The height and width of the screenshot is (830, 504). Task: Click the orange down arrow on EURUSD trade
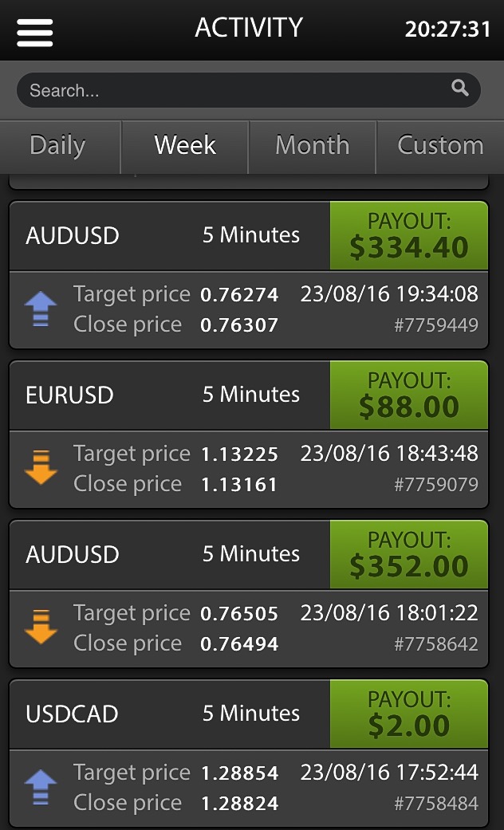click(41, 468)
